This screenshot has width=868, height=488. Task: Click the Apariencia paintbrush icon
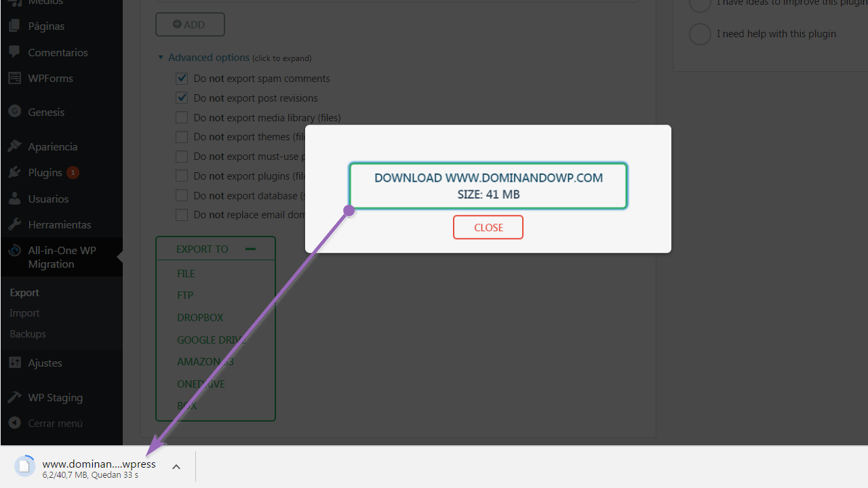pos(14,146)
